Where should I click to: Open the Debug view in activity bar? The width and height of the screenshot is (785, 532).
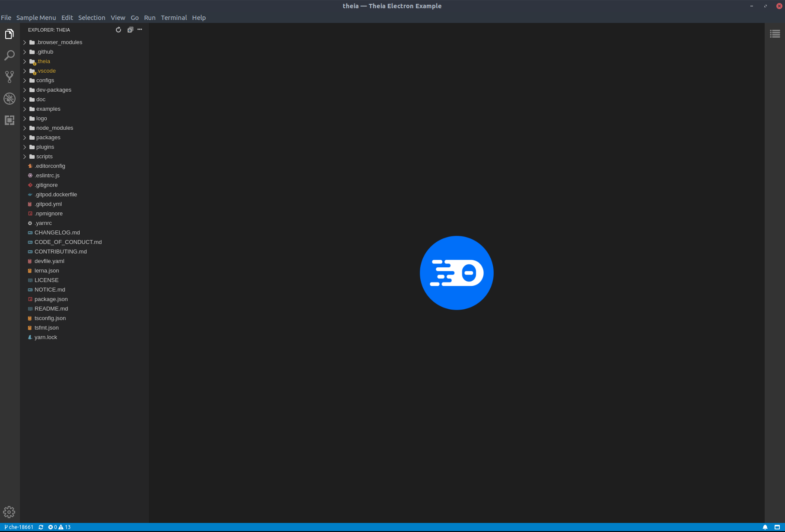10,99
